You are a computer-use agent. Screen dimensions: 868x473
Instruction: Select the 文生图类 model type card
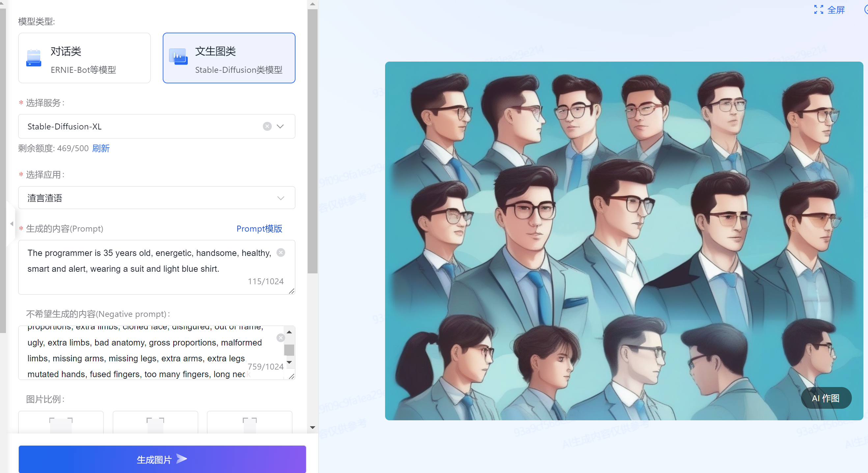[x=229, y=58]
